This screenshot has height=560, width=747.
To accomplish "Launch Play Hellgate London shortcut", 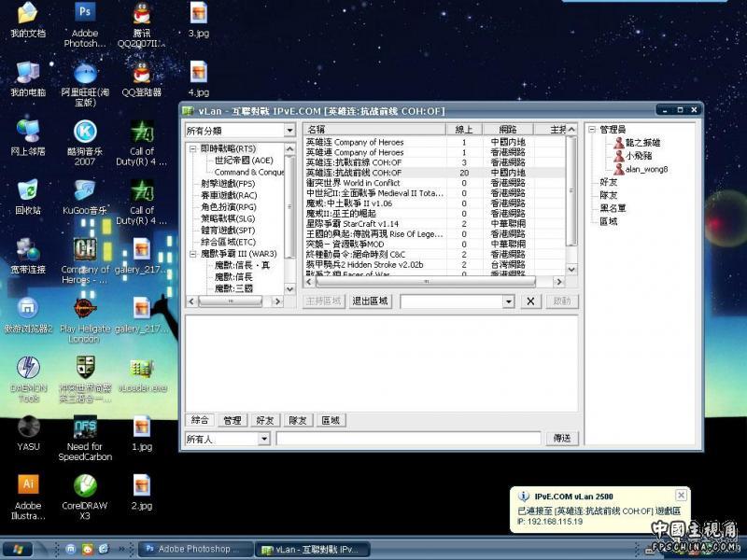I will point(84,320).
